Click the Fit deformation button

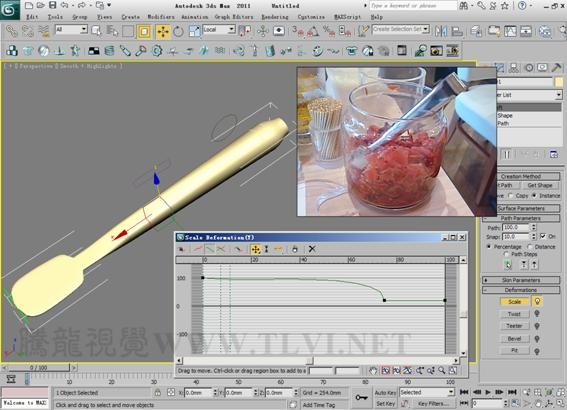tap(514, 350)
